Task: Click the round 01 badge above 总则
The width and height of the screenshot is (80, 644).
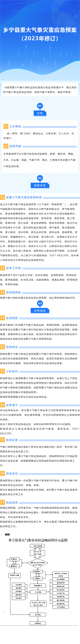Action: (x=40, y=106)
